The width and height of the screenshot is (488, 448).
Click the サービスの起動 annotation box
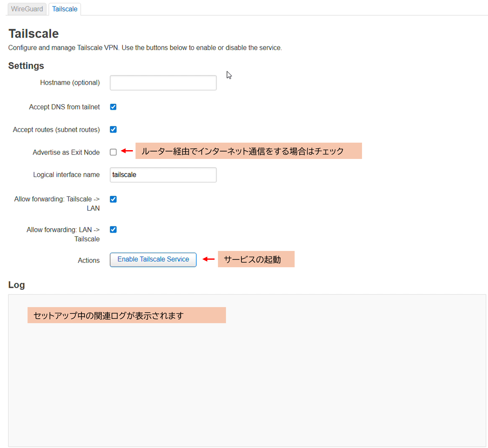coord(256,259)
